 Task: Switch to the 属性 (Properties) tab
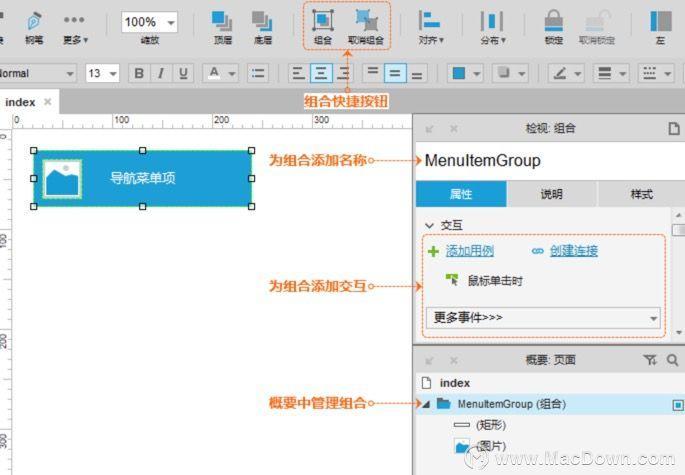461,194
